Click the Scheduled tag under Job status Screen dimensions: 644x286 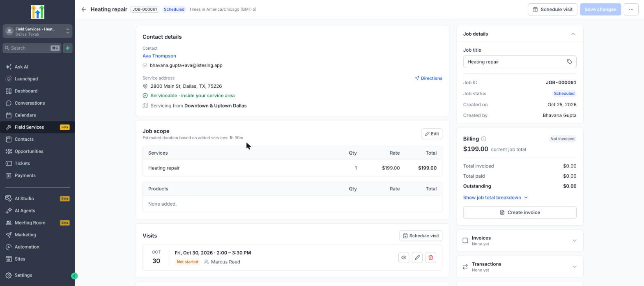(564, 94)
